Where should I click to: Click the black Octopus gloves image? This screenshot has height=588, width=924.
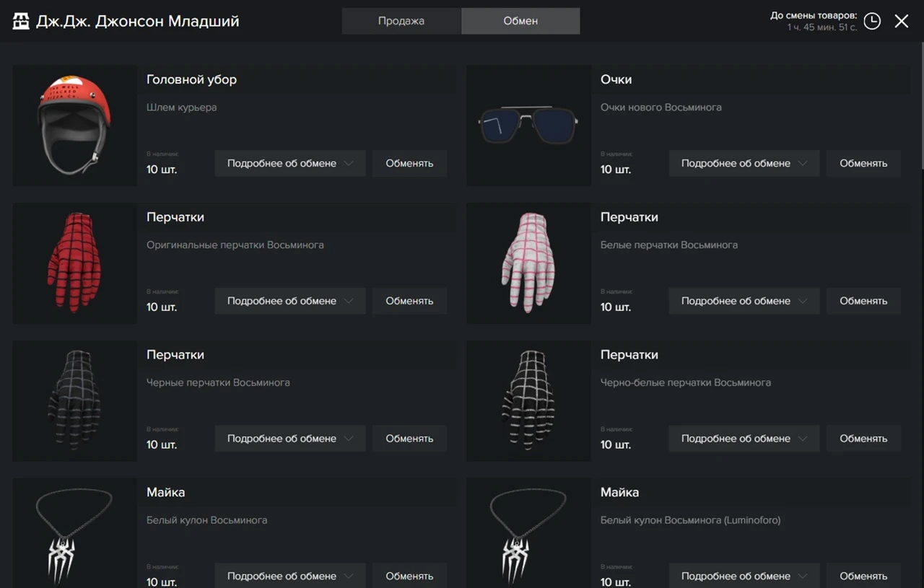(74, 400)
